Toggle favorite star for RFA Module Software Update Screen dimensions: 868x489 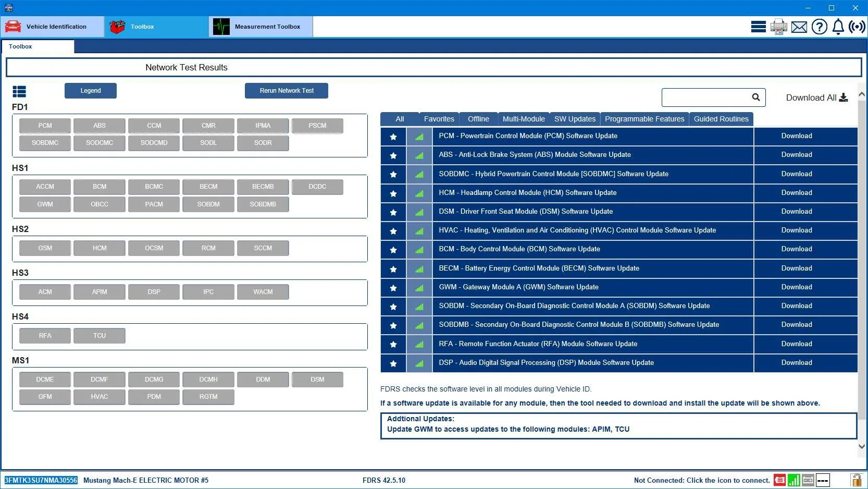(x=393, y=345)
